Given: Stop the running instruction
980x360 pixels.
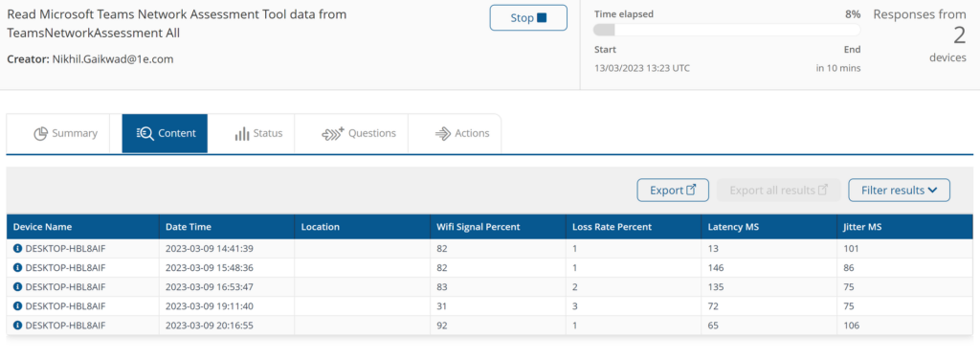Looking at the screenshot, I should tap(528, 18).
